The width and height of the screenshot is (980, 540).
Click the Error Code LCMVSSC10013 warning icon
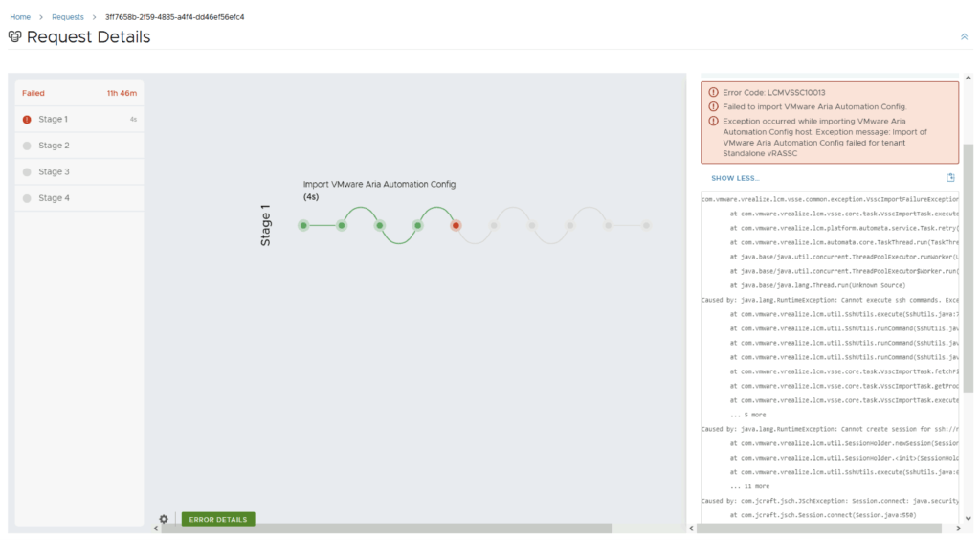tap(713, 92)
